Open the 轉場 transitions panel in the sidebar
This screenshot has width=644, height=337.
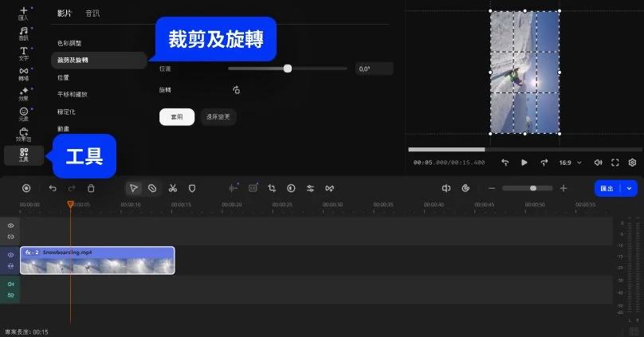[x=24, y=74]
